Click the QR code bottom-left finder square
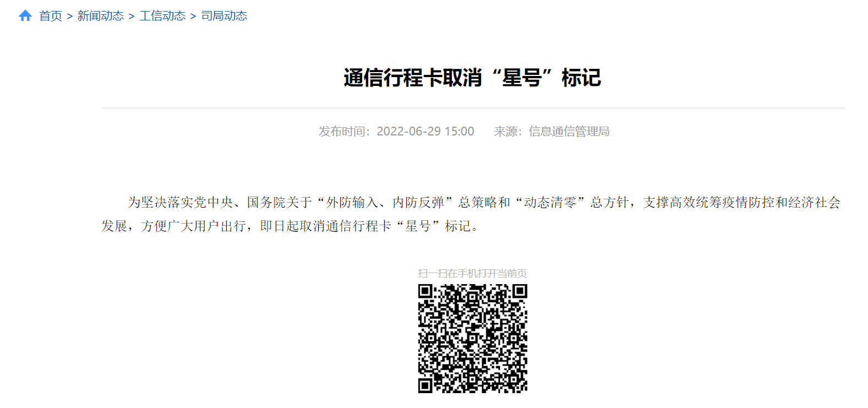This screenshot has height=408, width=868. pyautogui.click(x=425, y=385)
